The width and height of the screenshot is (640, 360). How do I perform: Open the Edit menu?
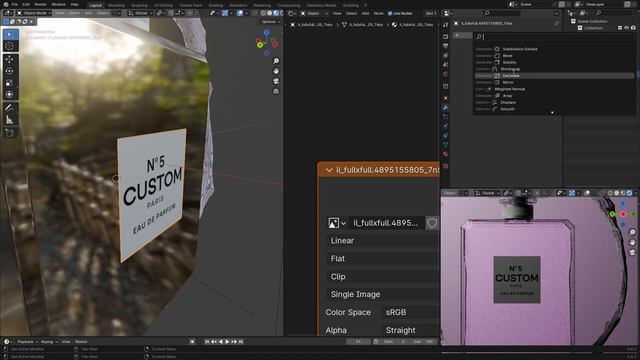26,4
